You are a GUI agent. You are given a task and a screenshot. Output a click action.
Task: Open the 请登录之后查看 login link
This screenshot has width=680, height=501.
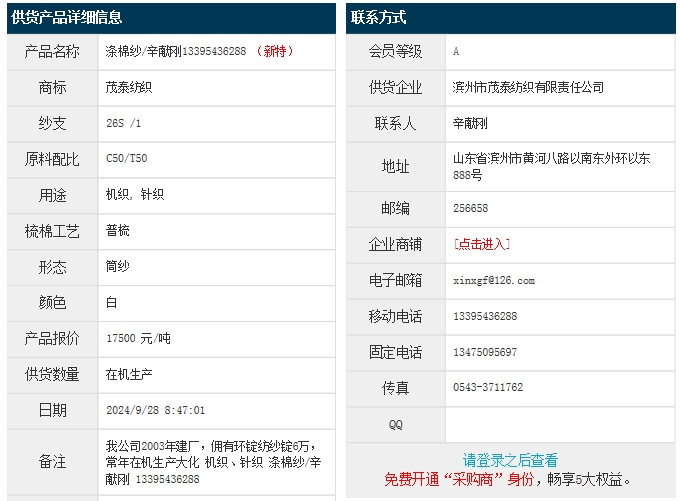pos(510,460)
